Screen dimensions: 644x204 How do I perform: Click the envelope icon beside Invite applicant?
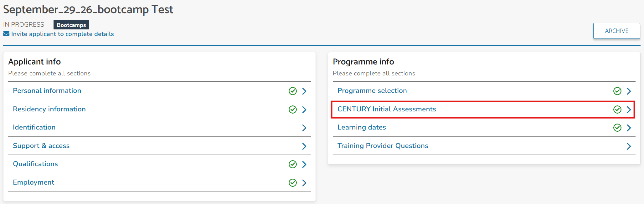click(x=6, y=34)
